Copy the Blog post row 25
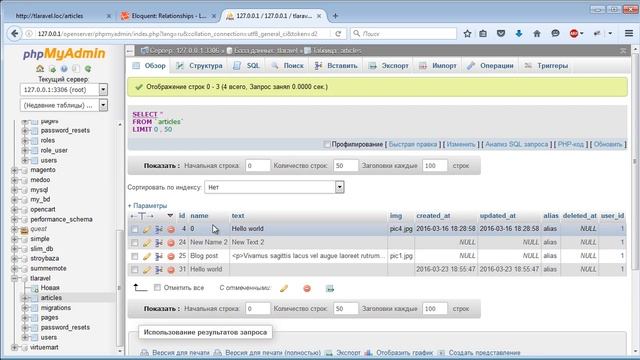This screenshot has height=360, width=640. coord(159,256)
